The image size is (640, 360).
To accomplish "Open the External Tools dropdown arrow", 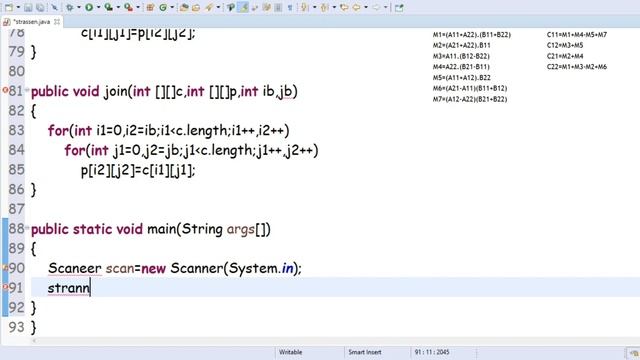I will click(138, 7).
